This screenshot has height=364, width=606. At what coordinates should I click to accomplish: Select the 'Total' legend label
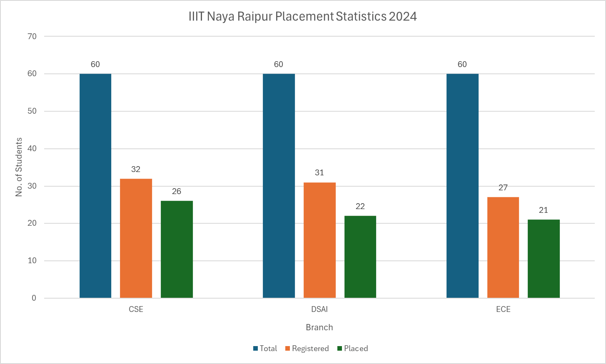[268, 349]
